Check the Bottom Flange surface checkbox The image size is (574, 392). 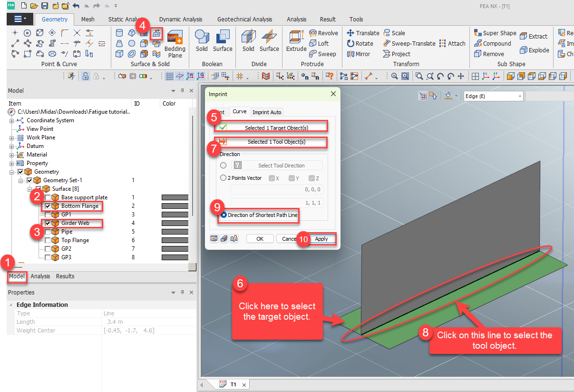[46, 206]
